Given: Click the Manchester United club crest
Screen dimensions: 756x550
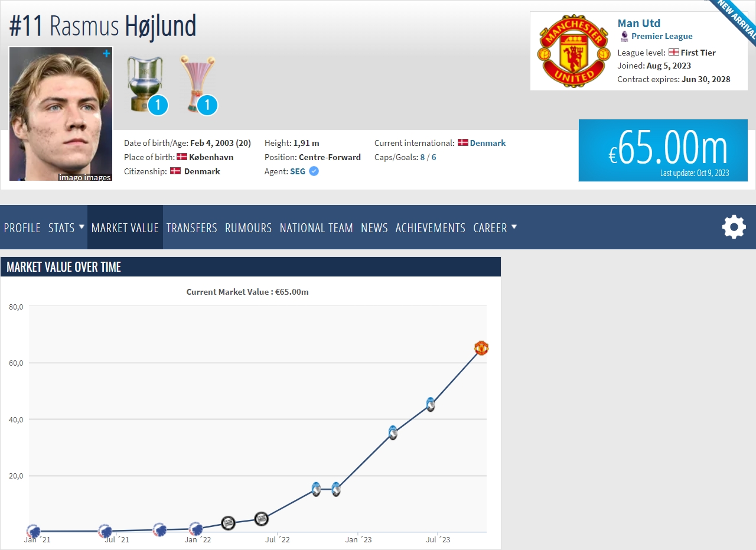Looking at the screenshot, I should pyautogui.click(x=573, y=51).
